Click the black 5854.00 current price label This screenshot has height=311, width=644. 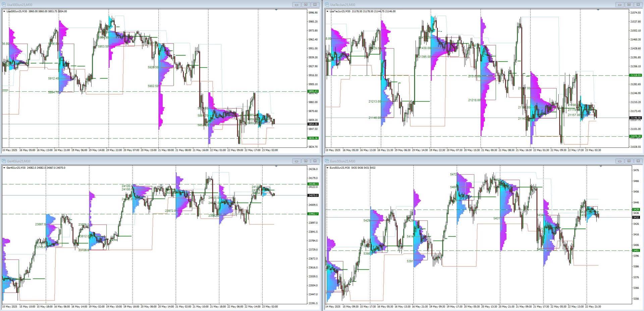pos(313,124)
